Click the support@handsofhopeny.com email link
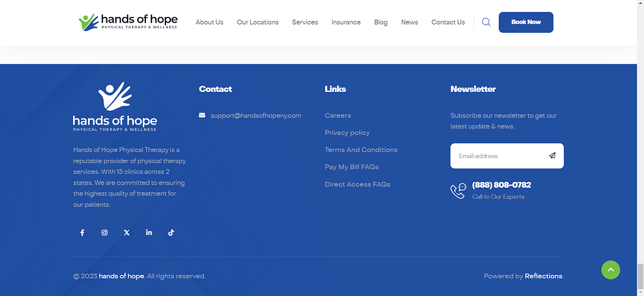The image size is (644, 296). pos(255,115)
